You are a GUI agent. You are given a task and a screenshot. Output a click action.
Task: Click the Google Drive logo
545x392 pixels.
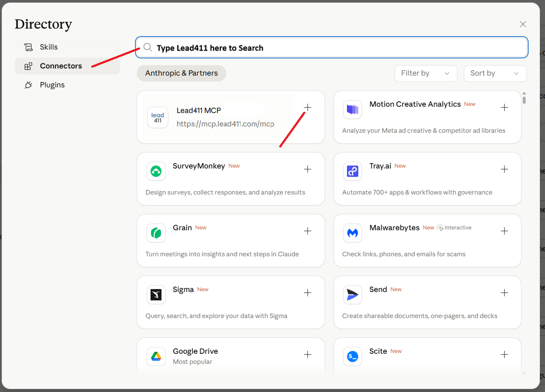pyautogui.click(x=156, y=357)
